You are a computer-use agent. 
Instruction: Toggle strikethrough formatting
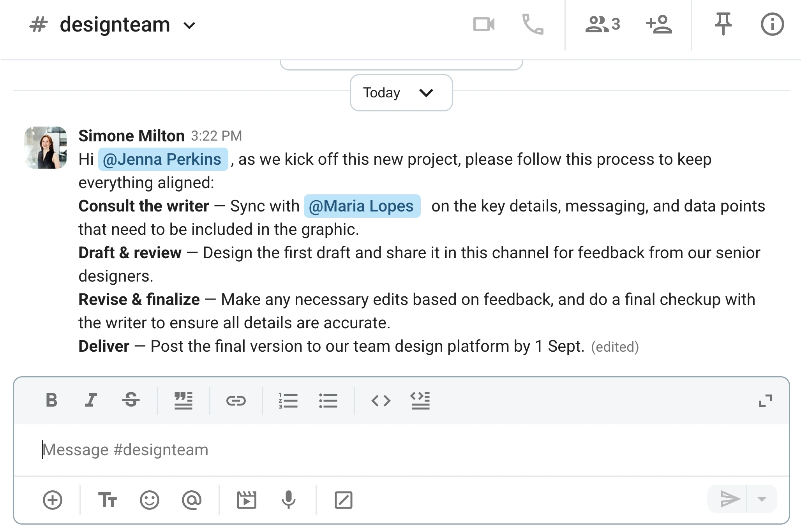tap(131, 400)
